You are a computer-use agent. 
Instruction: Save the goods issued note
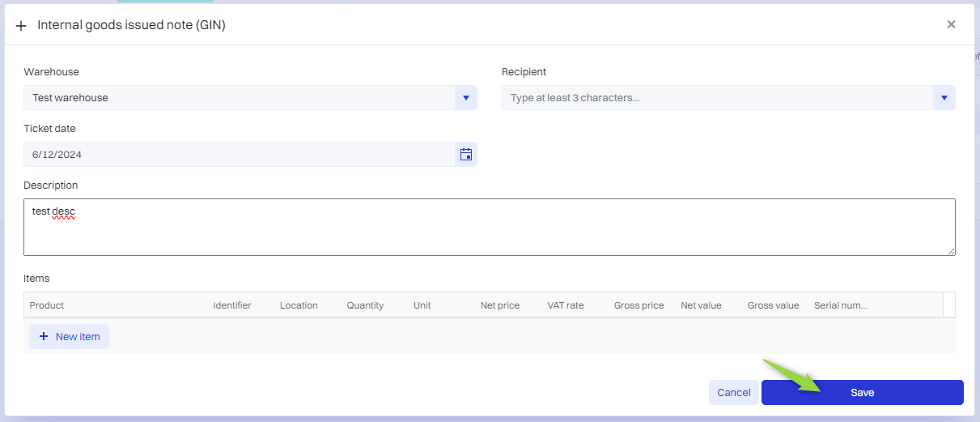[x=862, y=393]
